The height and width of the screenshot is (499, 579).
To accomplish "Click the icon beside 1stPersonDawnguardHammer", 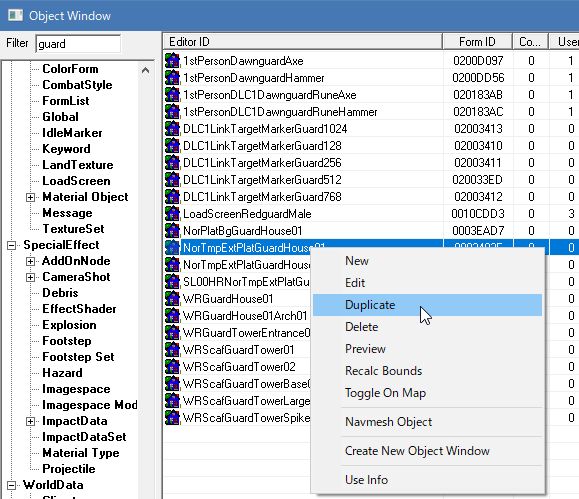I will [x=172, y=78].
